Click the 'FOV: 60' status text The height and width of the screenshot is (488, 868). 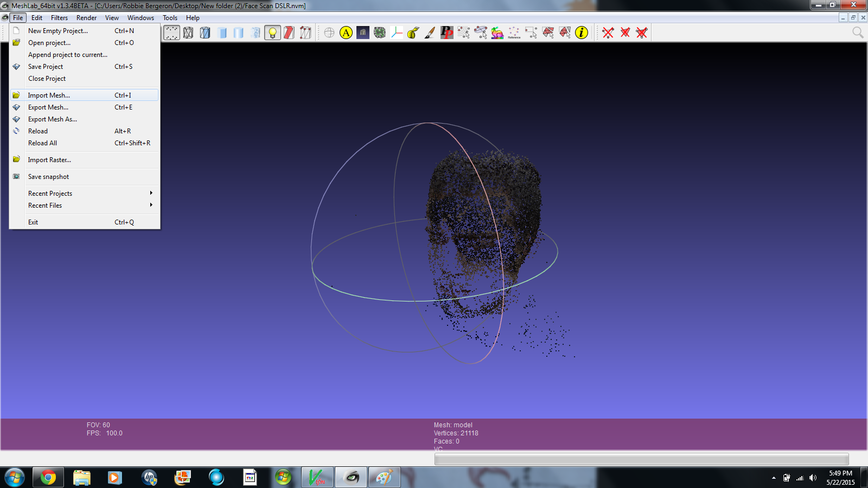tap(98, 425)
